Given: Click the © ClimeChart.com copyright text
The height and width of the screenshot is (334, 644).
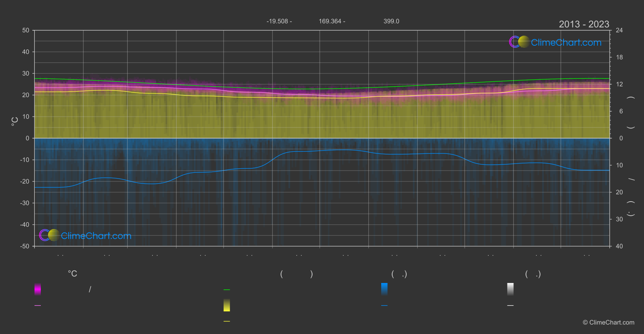Looking at the screenshot, I should pyautogui.click(x=608, y=323).
